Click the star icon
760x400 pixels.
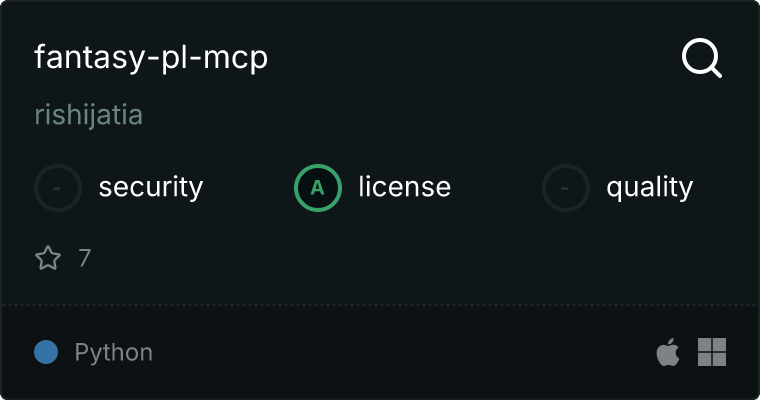[x=48, y=257]
